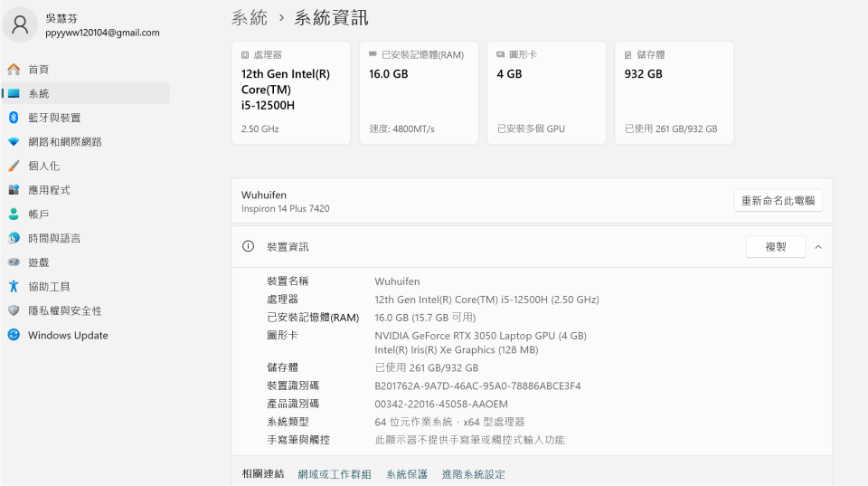Go to 協助工具 page

pos(86,287)
